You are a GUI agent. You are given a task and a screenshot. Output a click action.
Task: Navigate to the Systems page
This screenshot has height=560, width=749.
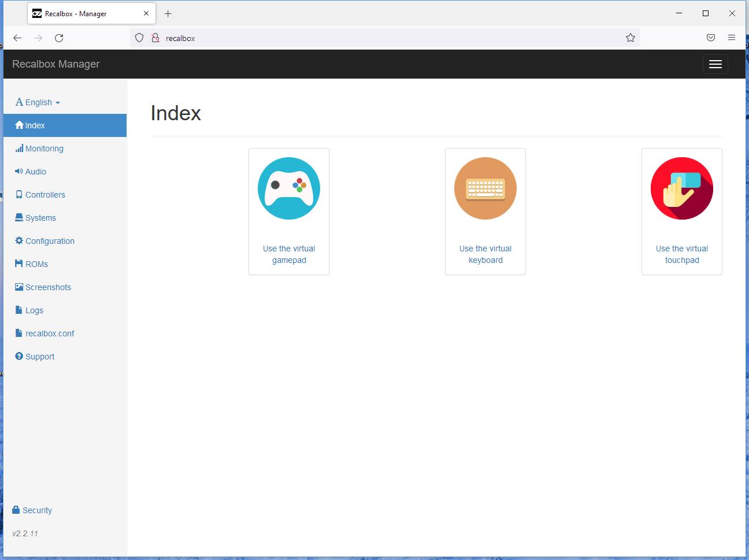tap(40, 218)
